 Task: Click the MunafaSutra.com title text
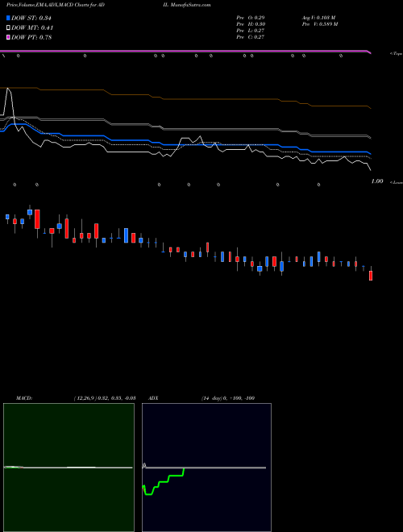(x=191, y=5)
